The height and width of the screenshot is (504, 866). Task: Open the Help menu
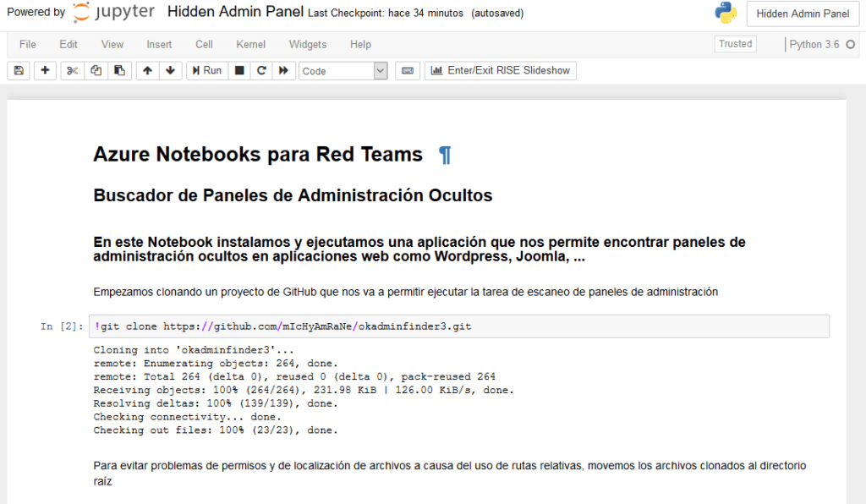360,44
